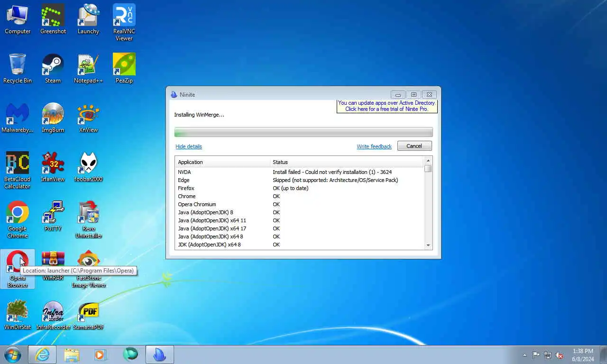Viewport: 607px width, 364px height.
Task: Minimize the Ninite window
Action: click(x=398, y=94)
